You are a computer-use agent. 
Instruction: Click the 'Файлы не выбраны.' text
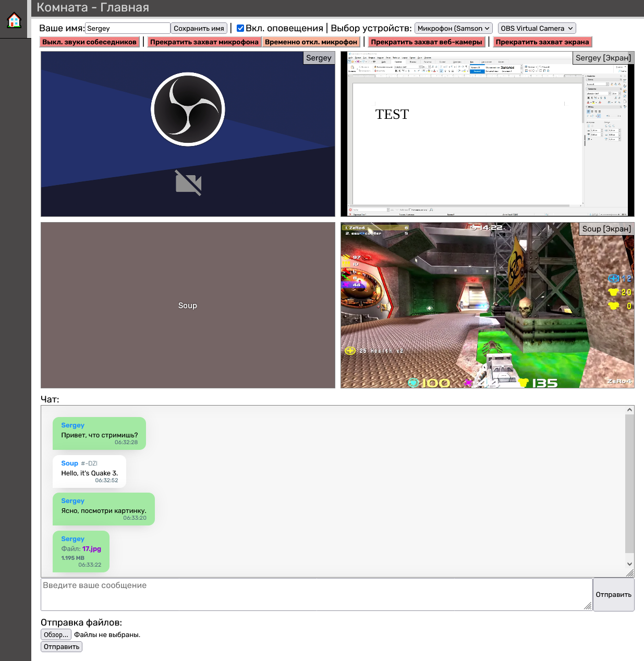click(x=107, y=634)
